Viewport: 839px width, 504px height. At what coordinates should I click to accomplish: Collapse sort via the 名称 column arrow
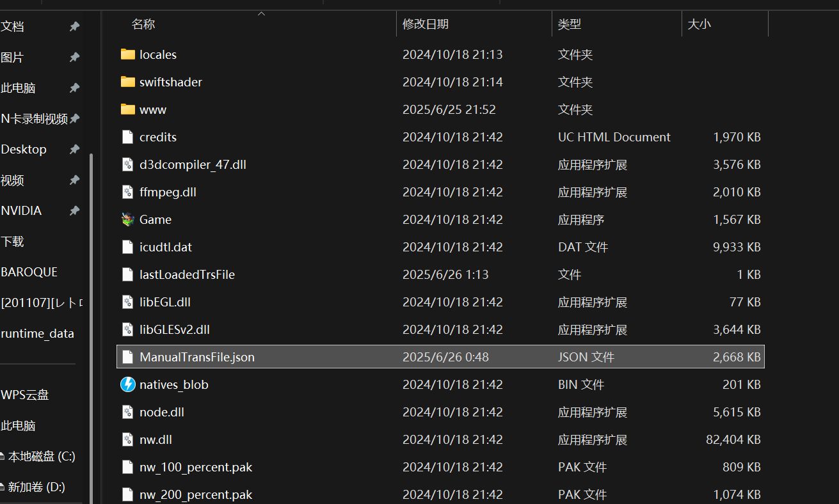[x=261, y=13]
